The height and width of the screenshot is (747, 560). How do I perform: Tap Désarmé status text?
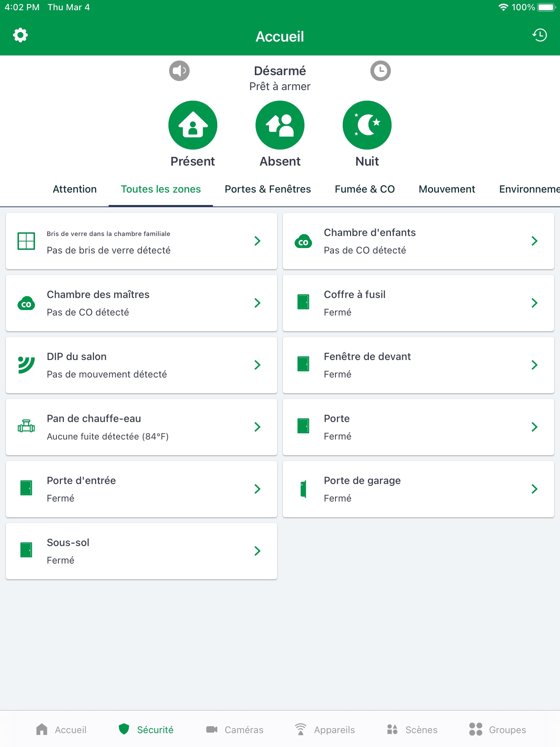(280, 71)
